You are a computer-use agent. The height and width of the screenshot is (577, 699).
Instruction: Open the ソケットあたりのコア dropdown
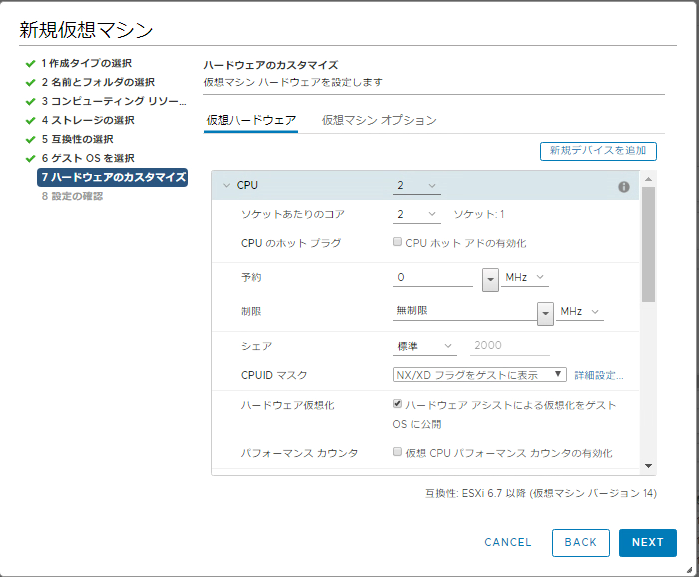(416, 214)
